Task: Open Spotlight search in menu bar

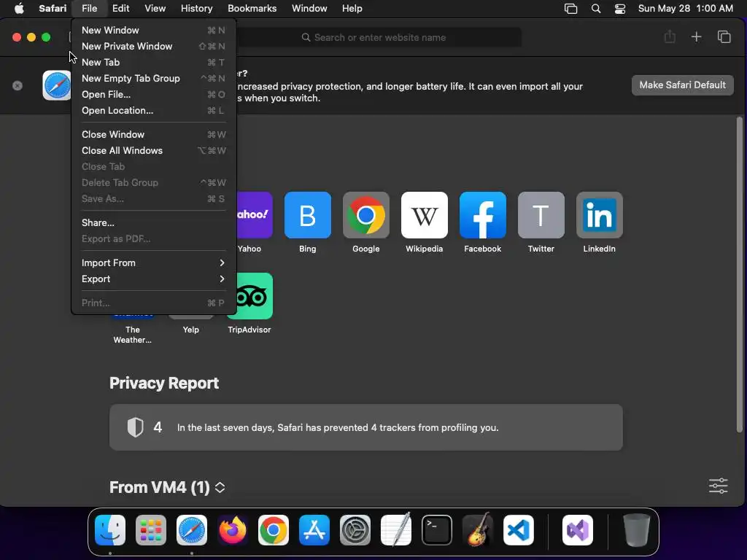Action: click(x=595, y=9)
